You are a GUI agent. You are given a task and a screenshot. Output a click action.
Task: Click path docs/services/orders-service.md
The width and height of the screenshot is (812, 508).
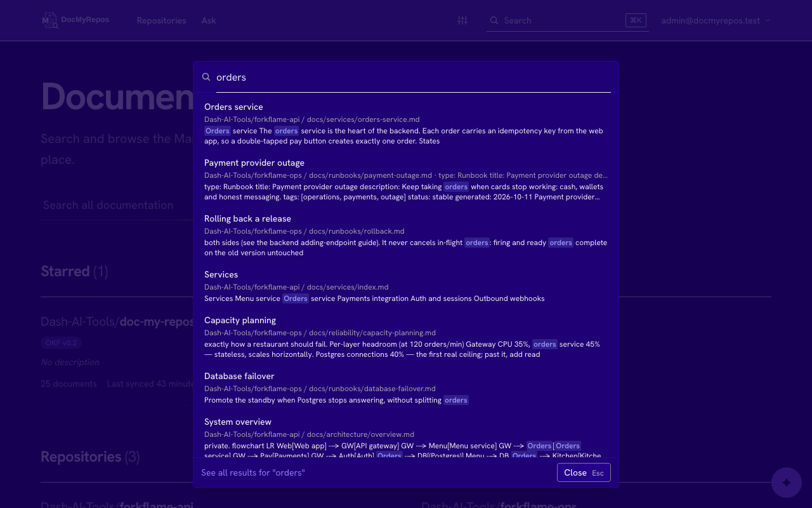(x=363, y=119)
